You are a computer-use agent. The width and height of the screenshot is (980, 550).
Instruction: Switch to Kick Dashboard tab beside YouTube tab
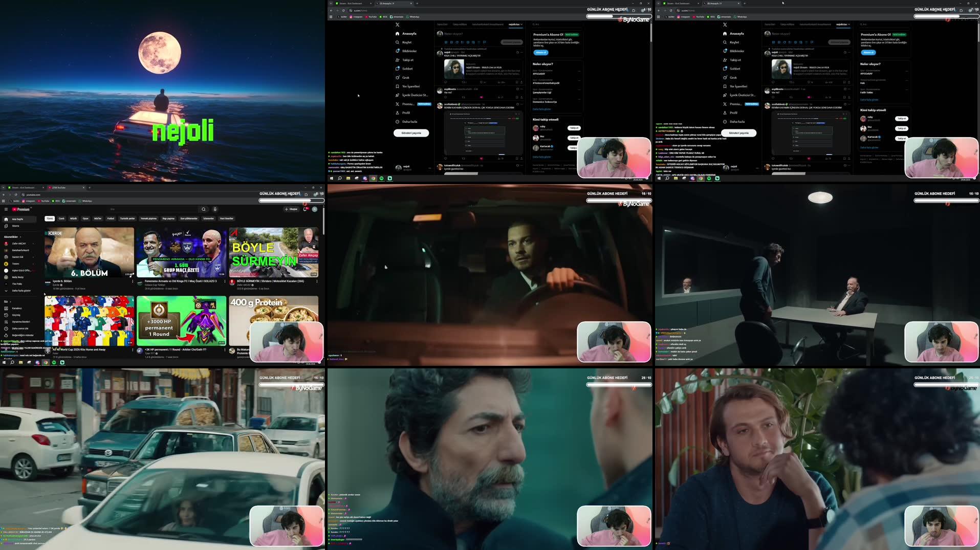pyautogui.click(x=25, y=188)
